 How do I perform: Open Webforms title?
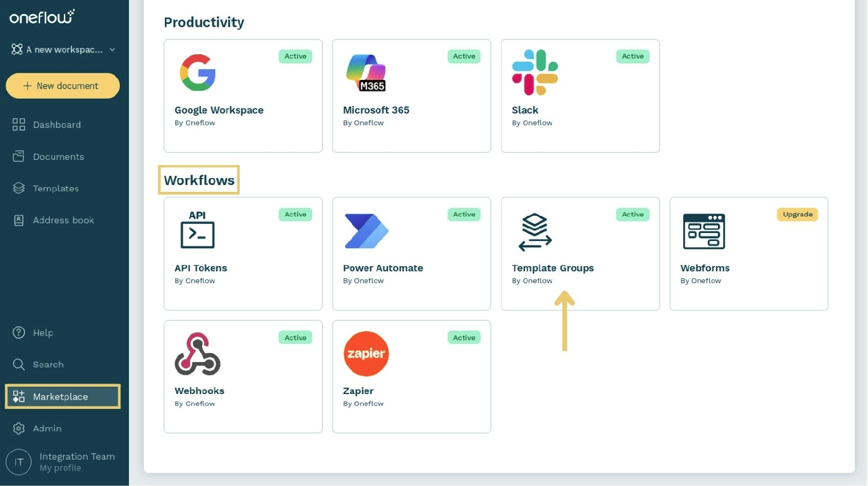pos(705,268)
